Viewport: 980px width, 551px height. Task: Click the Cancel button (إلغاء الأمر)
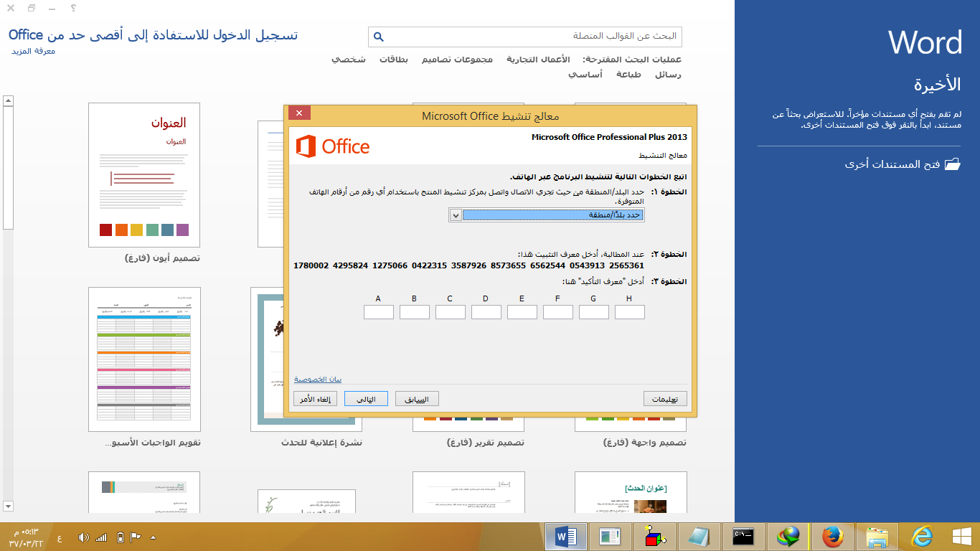tap(315, 399)
